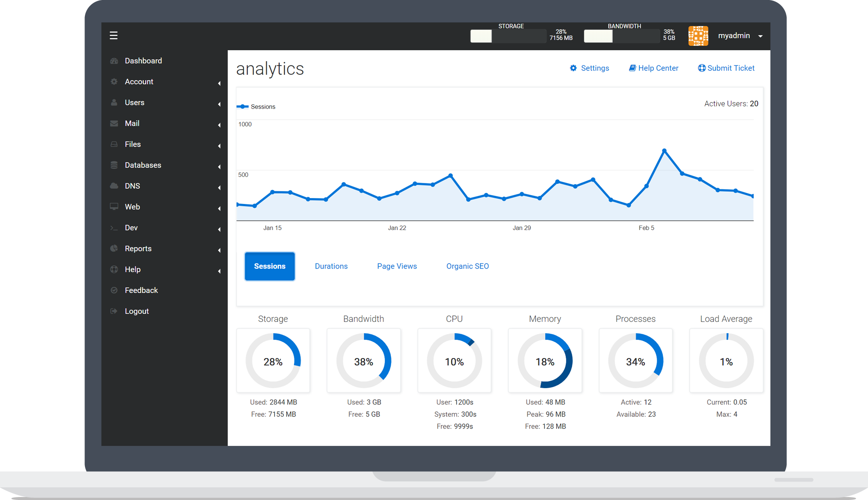Expand the Account sidebar submenu arrow
Screen dimensions: 868x500
[219, 83]
